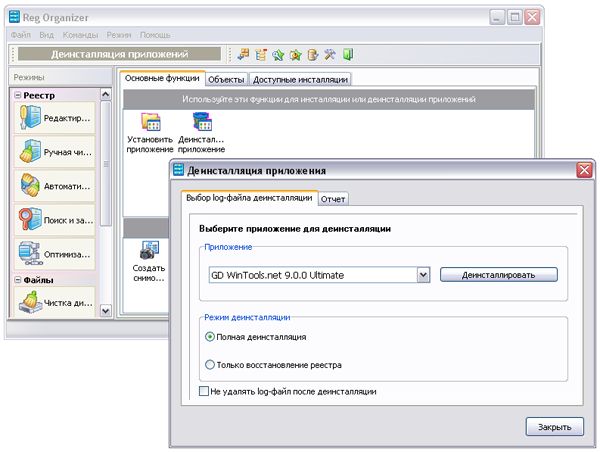600x452 pixels.
Task: Open the Поиск и за... search and replace mode
Action: coord(55,220)
